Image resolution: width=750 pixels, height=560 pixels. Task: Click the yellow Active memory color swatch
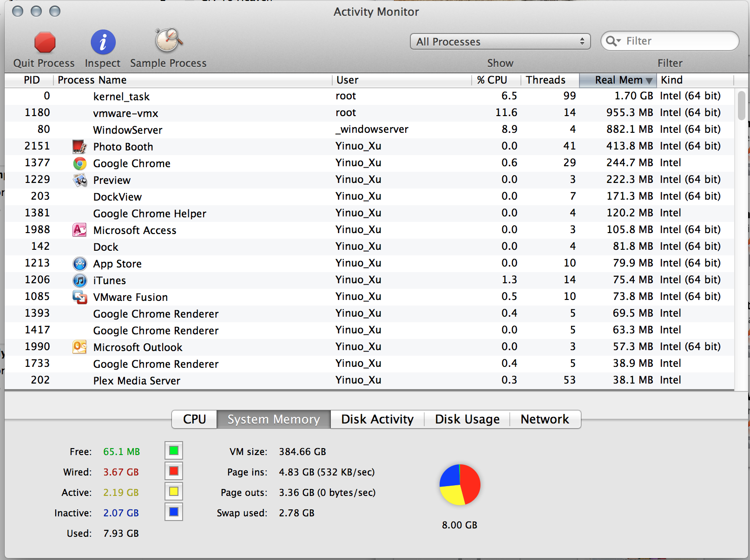(174, 491)
